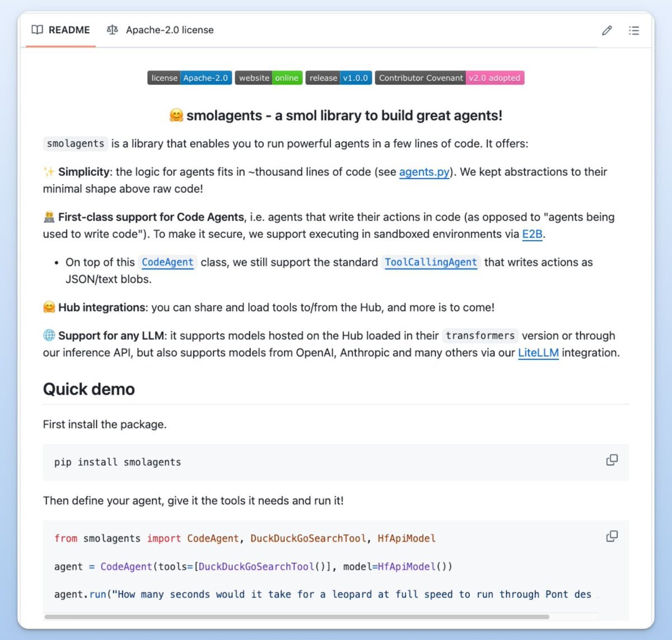Click 'Then define your agent' sentence

(x=193, y=501)
